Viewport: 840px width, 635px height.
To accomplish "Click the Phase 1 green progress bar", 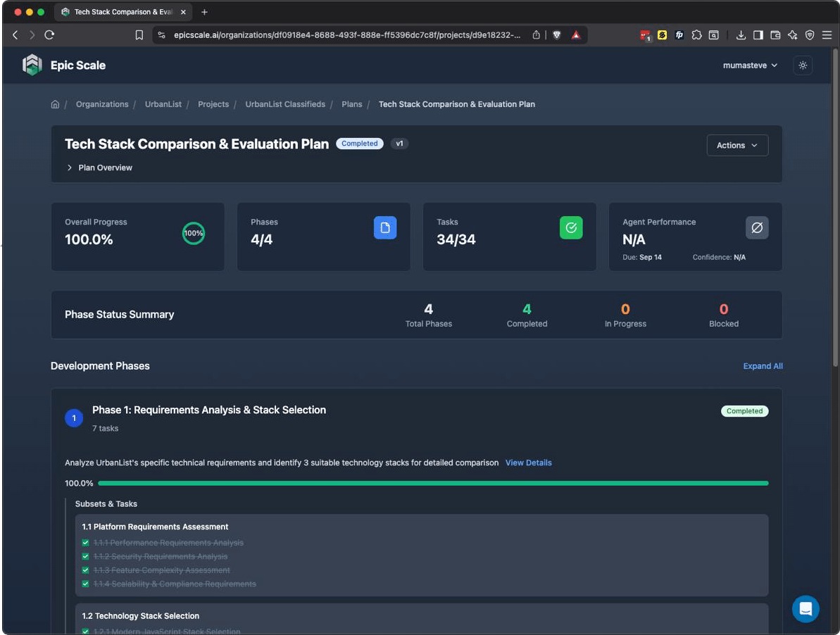I will (x=433, y=484).
